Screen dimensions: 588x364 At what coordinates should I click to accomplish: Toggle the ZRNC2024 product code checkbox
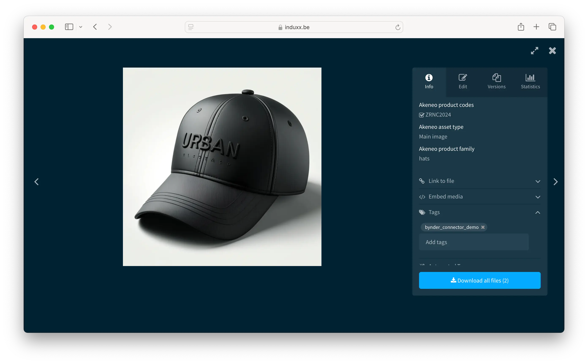tap(421, 115)
